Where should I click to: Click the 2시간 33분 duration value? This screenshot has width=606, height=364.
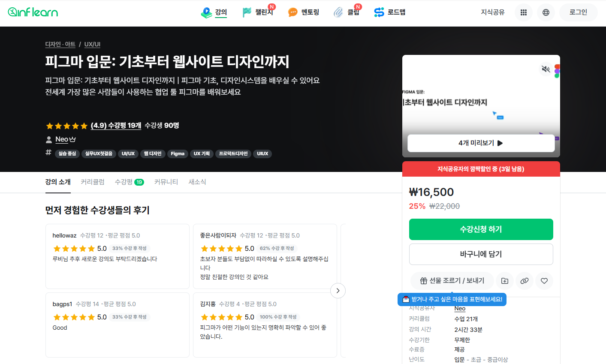(468, 330)
